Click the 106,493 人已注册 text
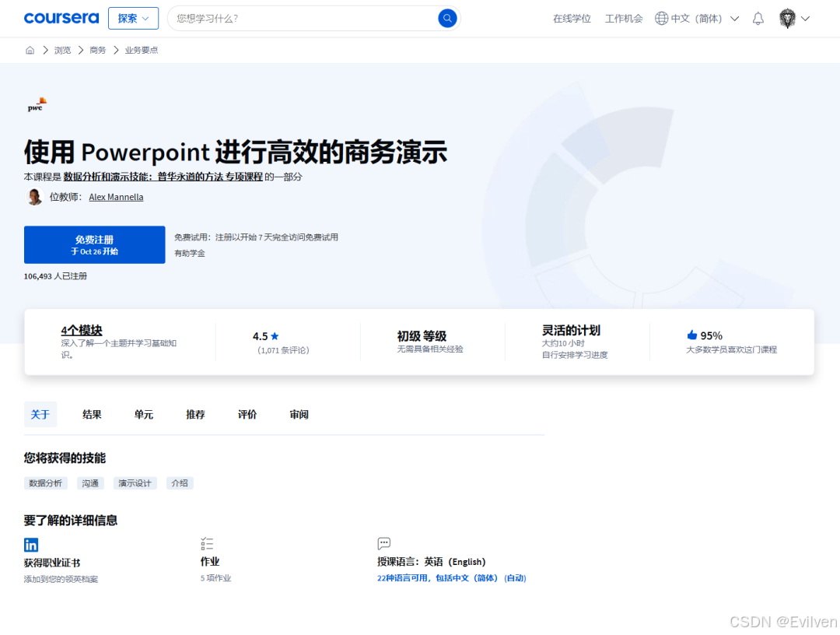 (x=55, y=276)
